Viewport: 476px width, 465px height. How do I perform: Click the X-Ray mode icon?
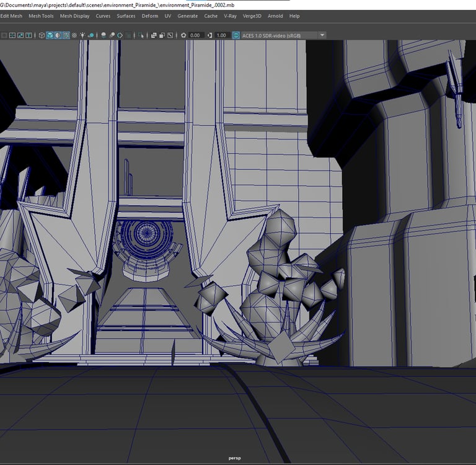coord(154,35)
